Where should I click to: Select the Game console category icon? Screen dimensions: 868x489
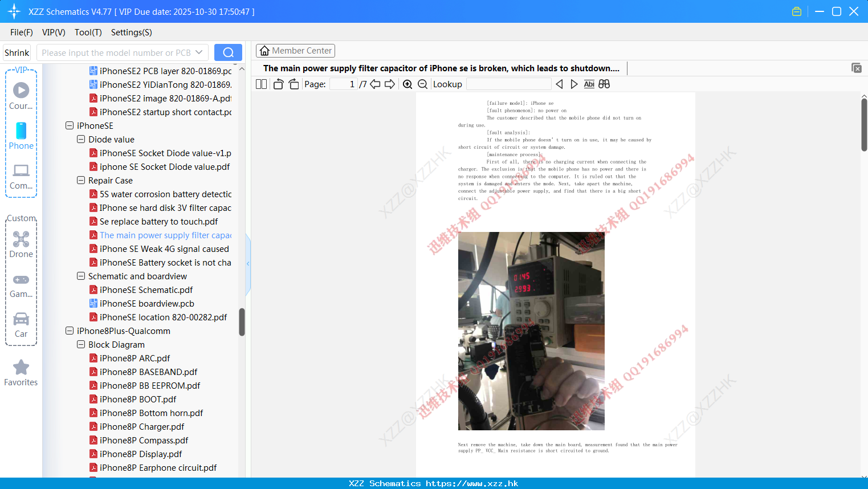(21, 285)
